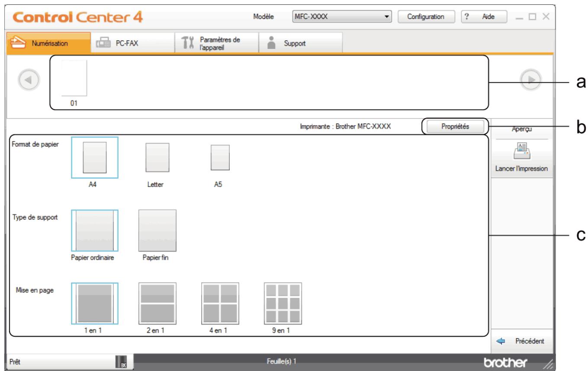Open Aide help button
Screen dimensions: 588x371
(x=484, y=16)
